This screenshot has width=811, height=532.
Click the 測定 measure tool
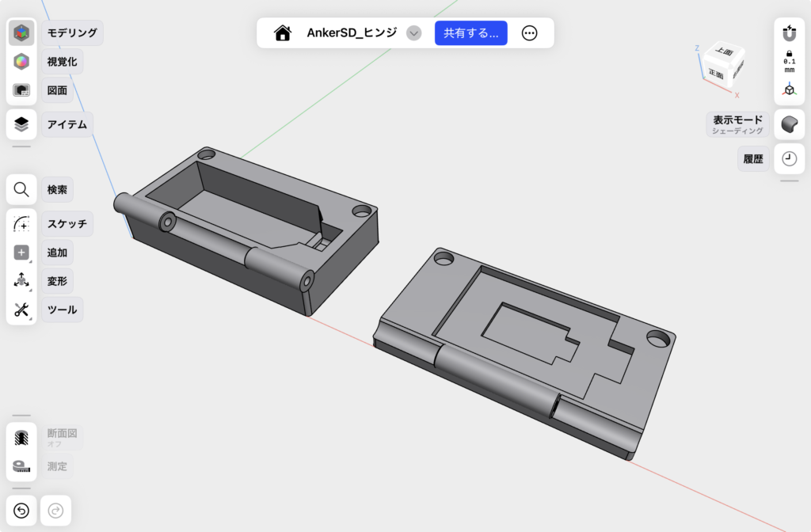coord(21,467)
